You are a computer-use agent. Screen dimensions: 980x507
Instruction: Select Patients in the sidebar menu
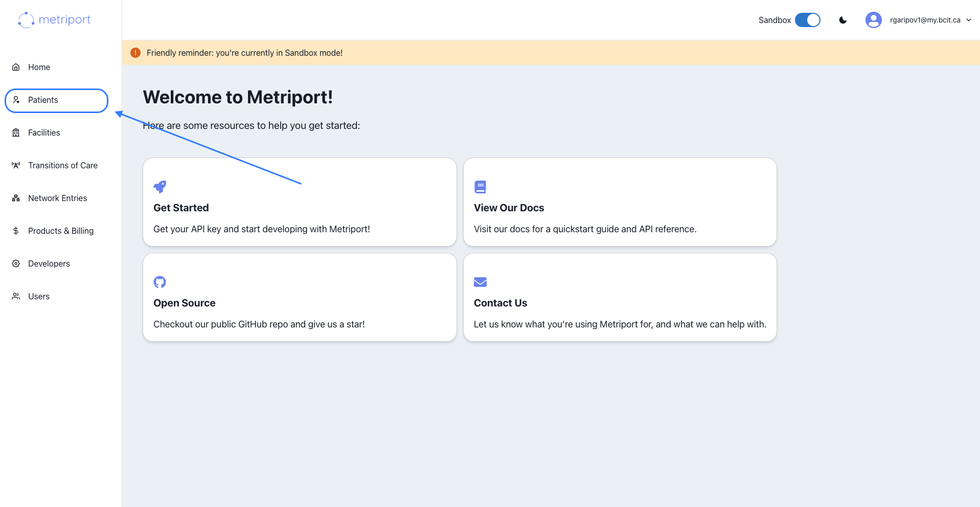pos(43,100)
